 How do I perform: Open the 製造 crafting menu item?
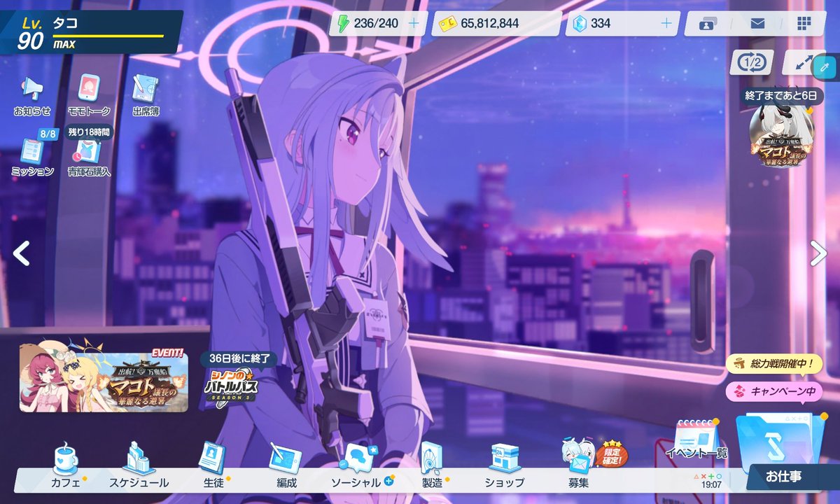[432, 465]
